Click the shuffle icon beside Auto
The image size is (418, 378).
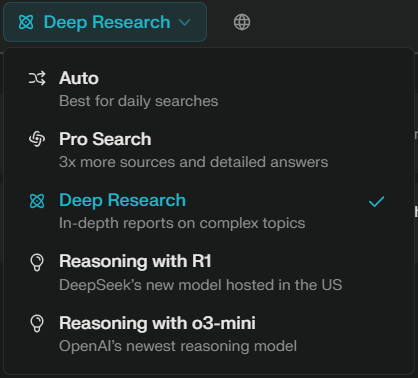(x=37, y=78)
